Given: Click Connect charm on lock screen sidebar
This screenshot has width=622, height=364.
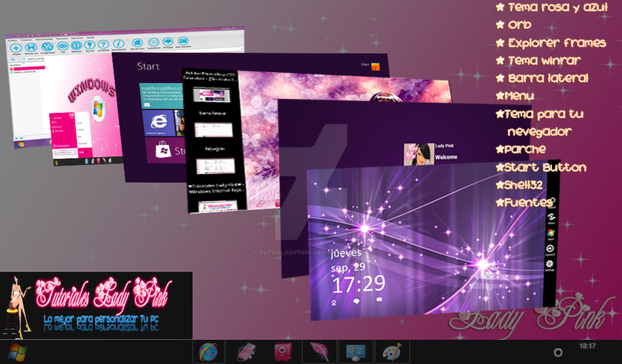Looking at the screenshot, I should 550,250.
